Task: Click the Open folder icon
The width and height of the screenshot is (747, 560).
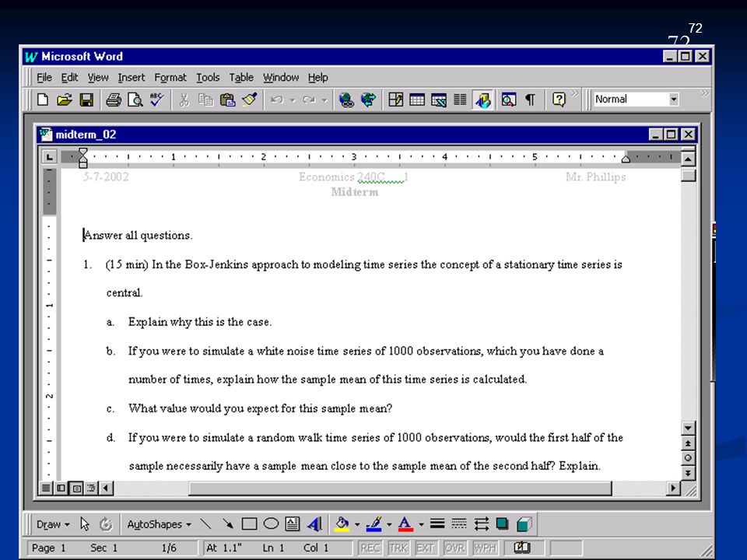Action: click(65, 100)
